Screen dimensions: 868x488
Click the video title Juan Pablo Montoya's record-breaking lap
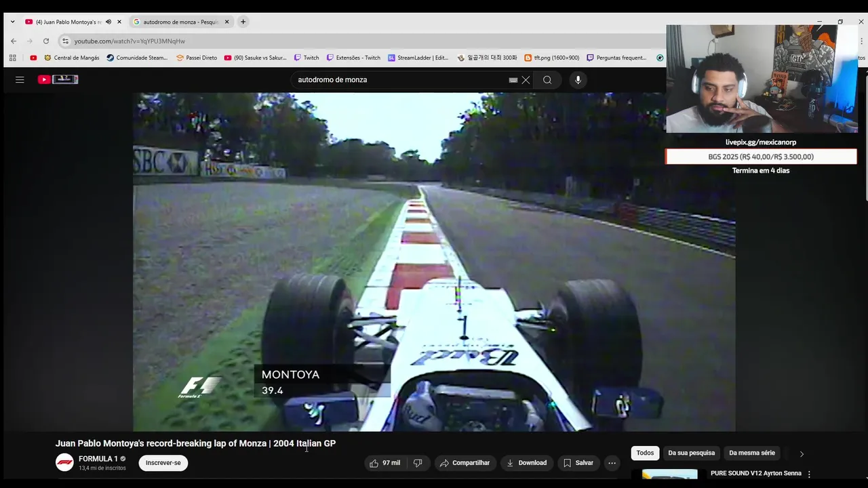coord(195,443)
